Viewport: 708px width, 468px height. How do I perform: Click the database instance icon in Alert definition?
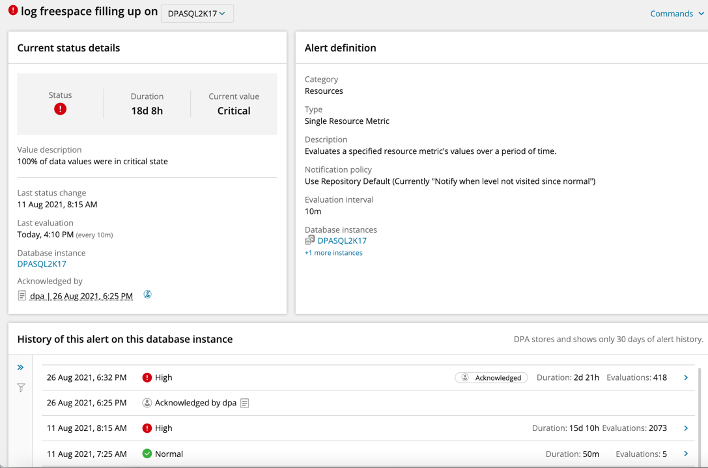point(310,241)
